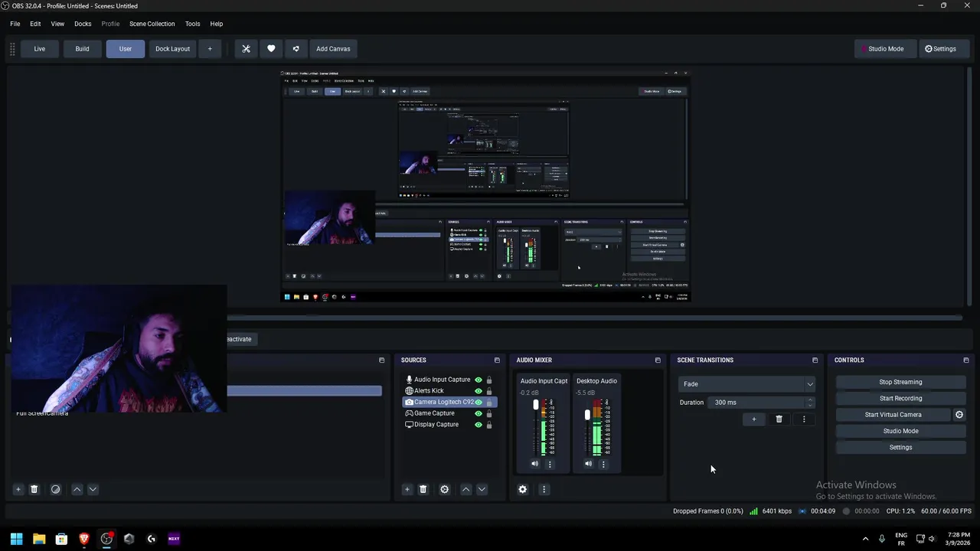Open virtual camera settings gear
The width and height of the screenshot is (980, 551).
point(959,415)
